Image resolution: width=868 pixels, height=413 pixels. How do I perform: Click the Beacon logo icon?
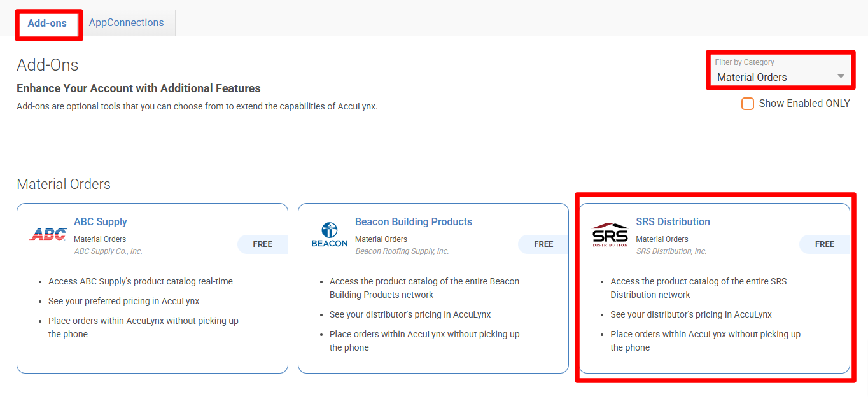tap(330, 235)
